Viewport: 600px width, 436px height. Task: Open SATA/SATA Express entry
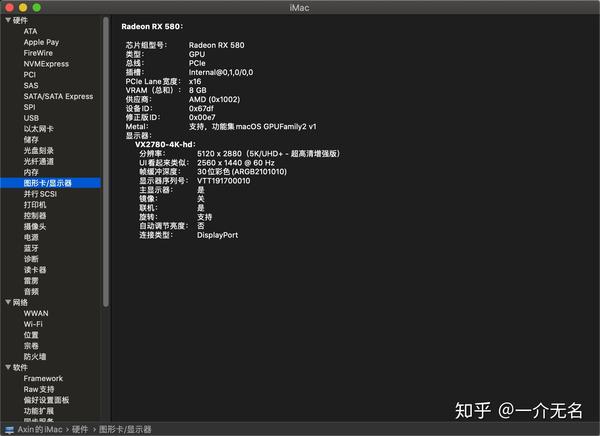(x=58, y=96)
